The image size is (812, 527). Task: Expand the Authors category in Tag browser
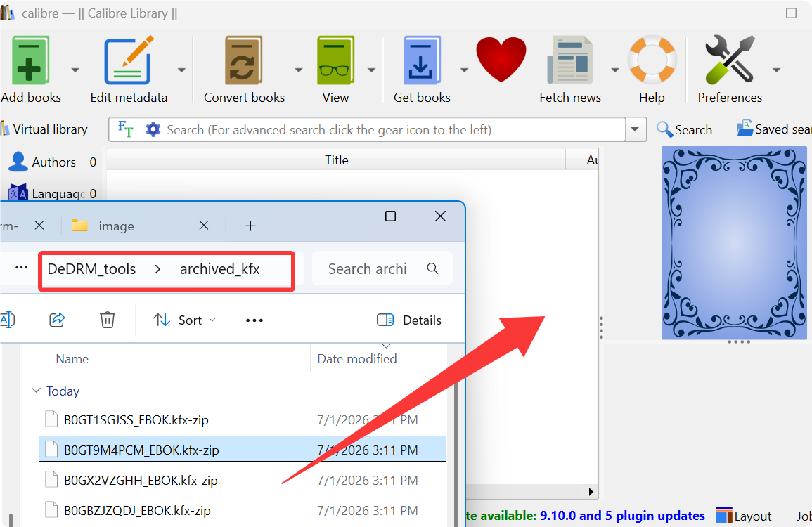52,162
